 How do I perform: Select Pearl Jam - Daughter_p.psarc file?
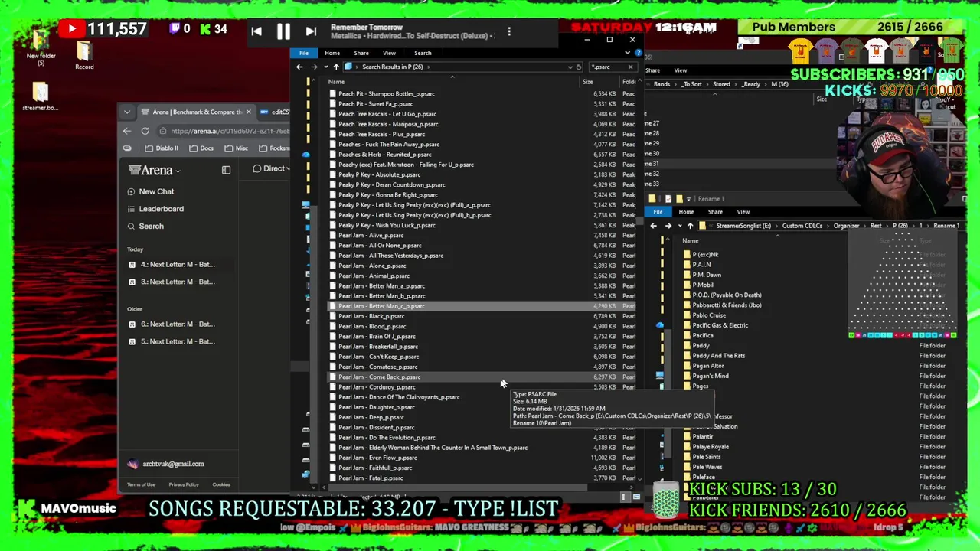click(x=377, y=407)
